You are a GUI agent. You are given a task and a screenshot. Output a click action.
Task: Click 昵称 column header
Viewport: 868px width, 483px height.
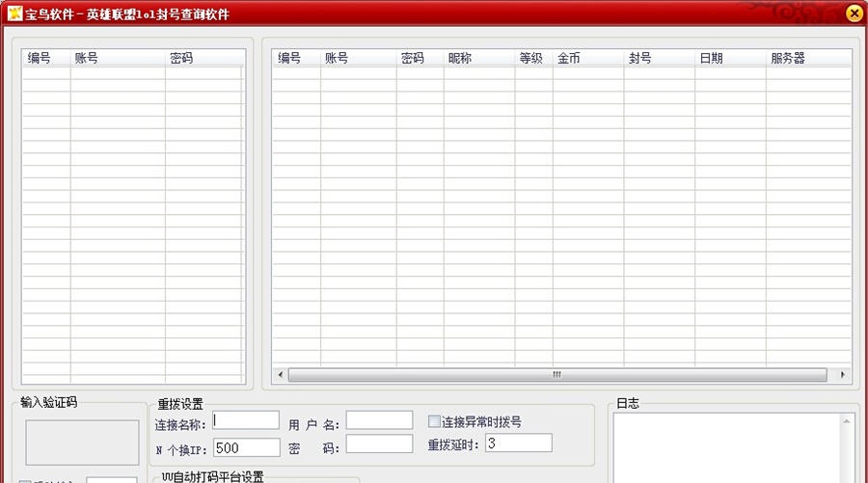[x=479, y=58]
